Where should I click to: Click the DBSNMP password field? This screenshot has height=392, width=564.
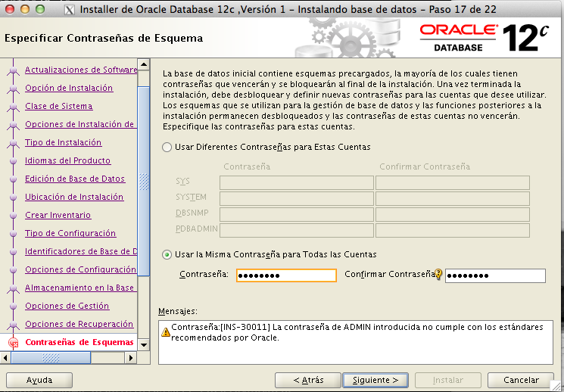coord(297,214)
